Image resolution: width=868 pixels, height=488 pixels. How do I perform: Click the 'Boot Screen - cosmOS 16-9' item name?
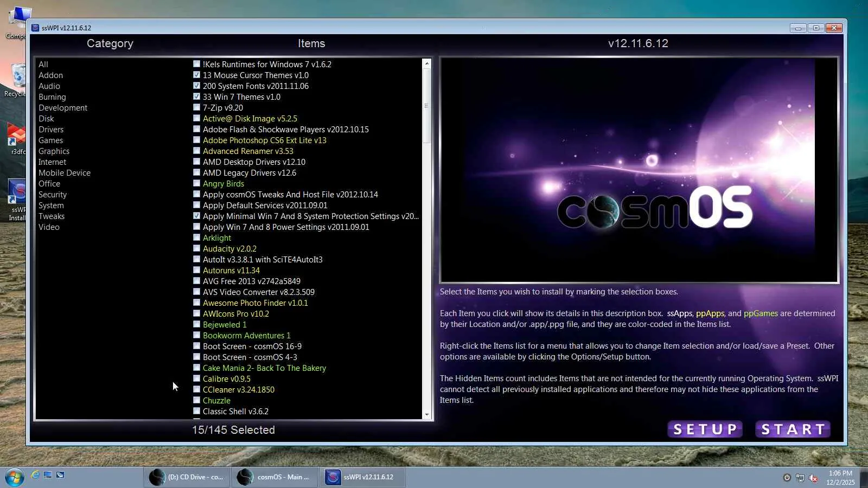click(x=252, y=346)
